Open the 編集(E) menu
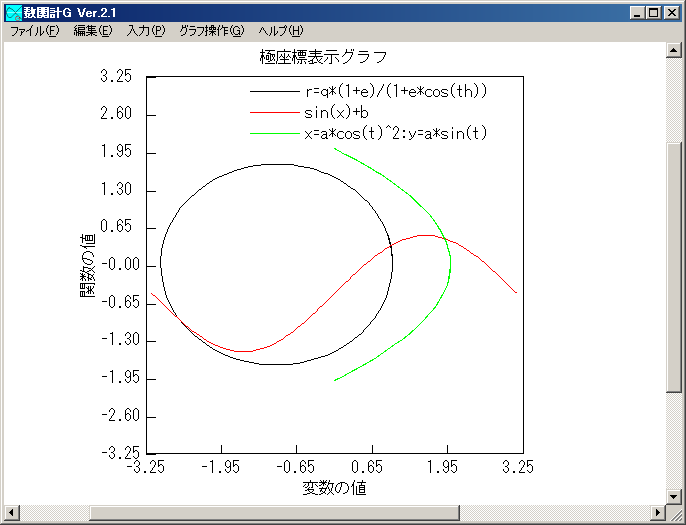The width and height of the screenshot is (686, 525). pos(93,31)
